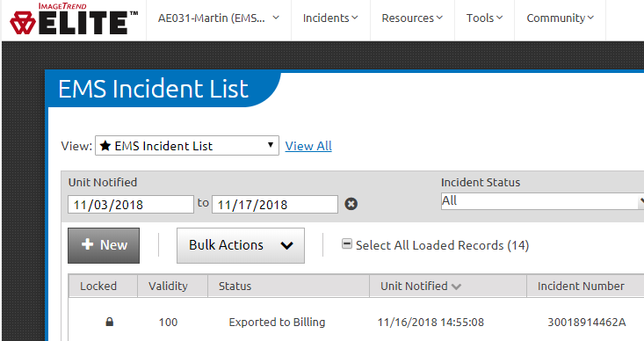Click the New incident button
Image resolution: width=644 pixels, height=341 pixels.
coord(104,245)
